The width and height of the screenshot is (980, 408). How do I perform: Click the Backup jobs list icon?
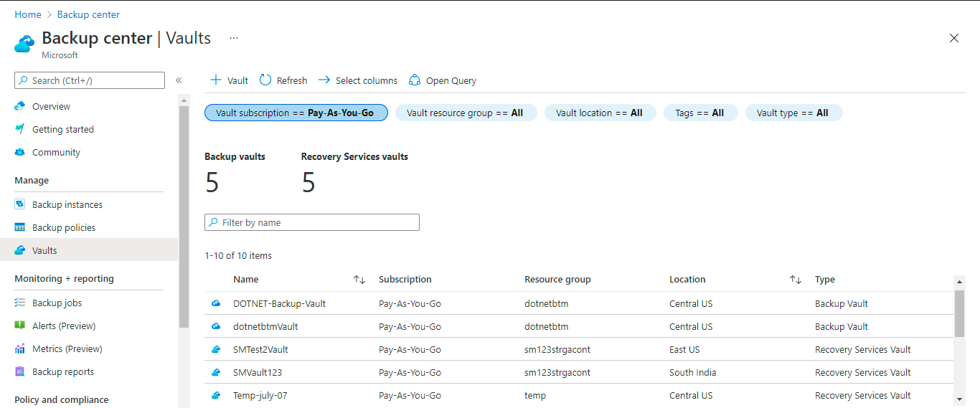20,303
